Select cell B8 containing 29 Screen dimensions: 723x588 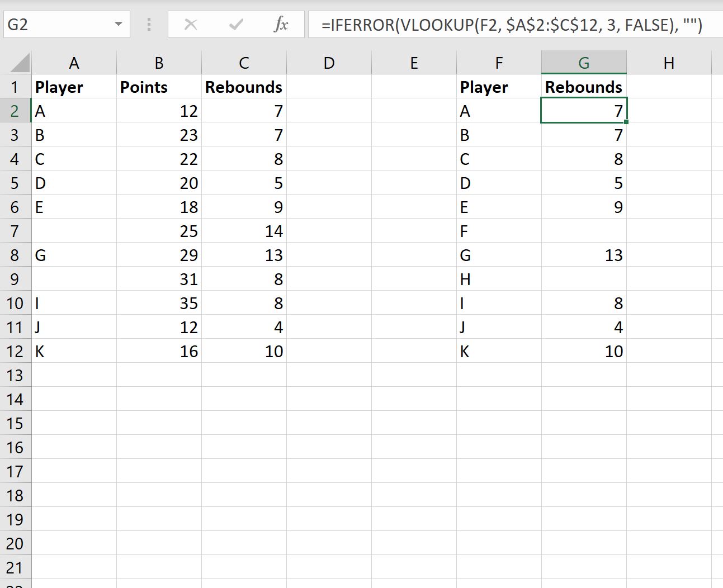158,255
